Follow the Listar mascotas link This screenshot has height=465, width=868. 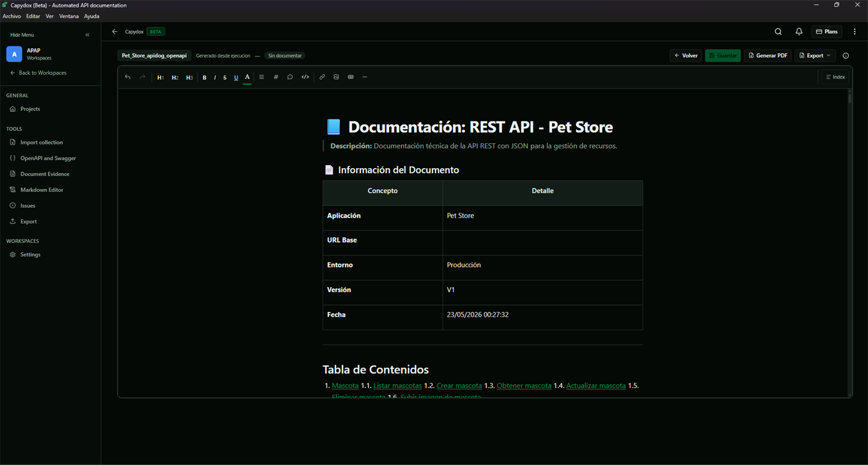[397, 386]
